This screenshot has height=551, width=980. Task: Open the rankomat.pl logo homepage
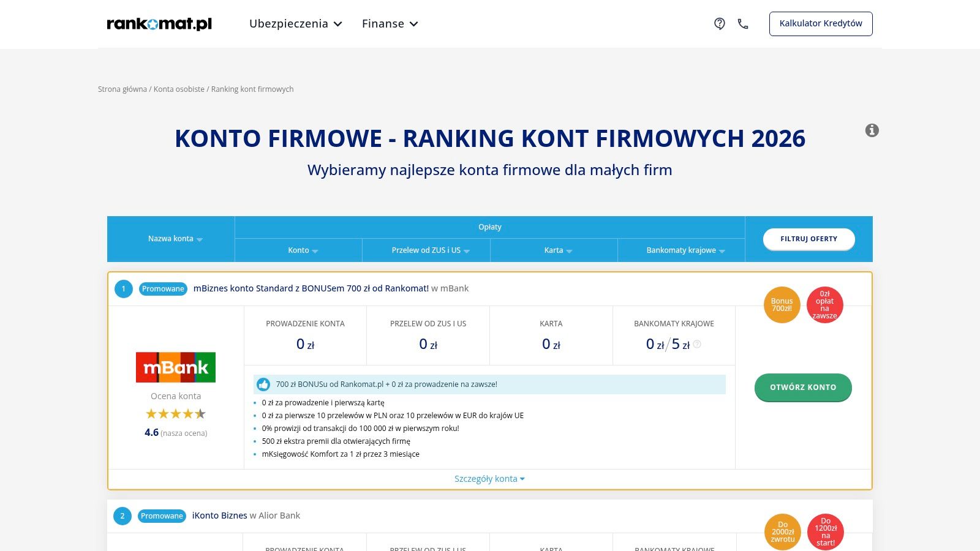pyautogui.click(x=159, y=24)
